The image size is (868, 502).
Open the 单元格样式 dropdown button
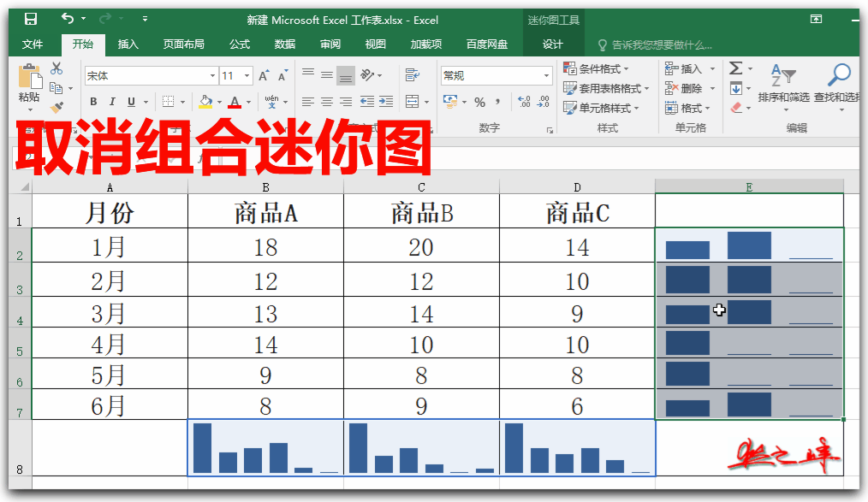[601, 108]
